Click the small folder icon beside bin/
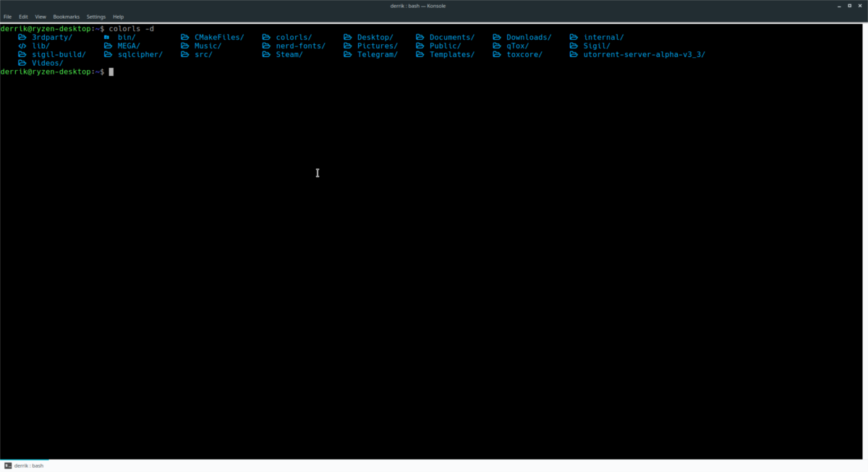The image size is (868, 472). pyautogui.click(x=106, y=38)
